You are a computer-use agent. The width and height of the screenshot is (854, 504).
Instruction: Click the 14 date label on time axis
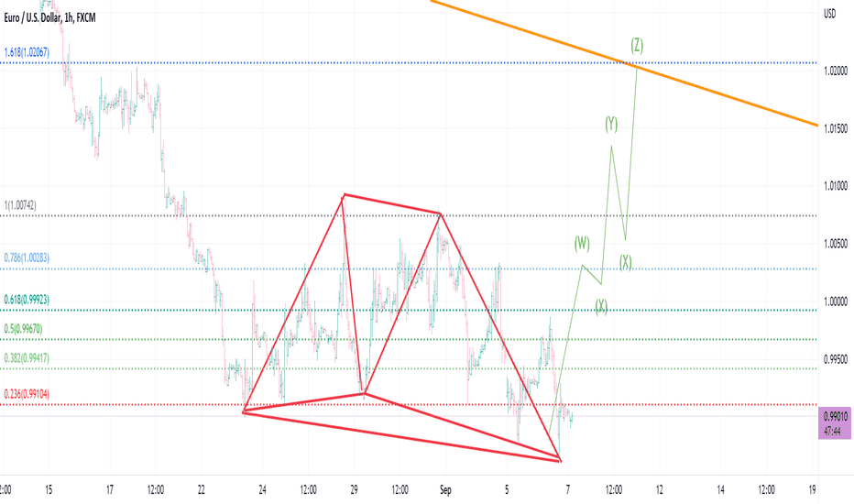click(x=720, y=490)
